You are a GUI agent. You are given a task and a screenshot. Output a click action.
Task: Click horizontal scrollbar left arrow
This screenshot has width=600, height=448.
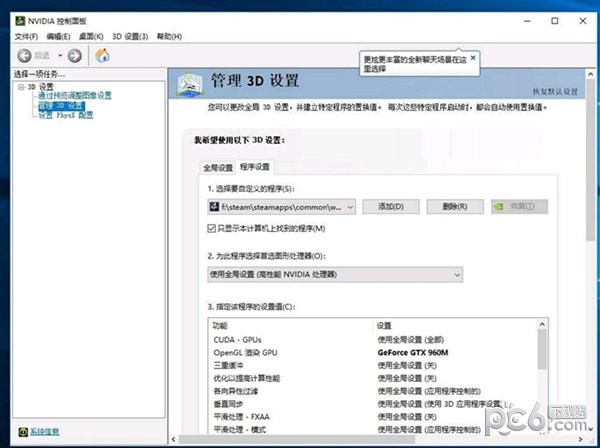pos(174,439)
